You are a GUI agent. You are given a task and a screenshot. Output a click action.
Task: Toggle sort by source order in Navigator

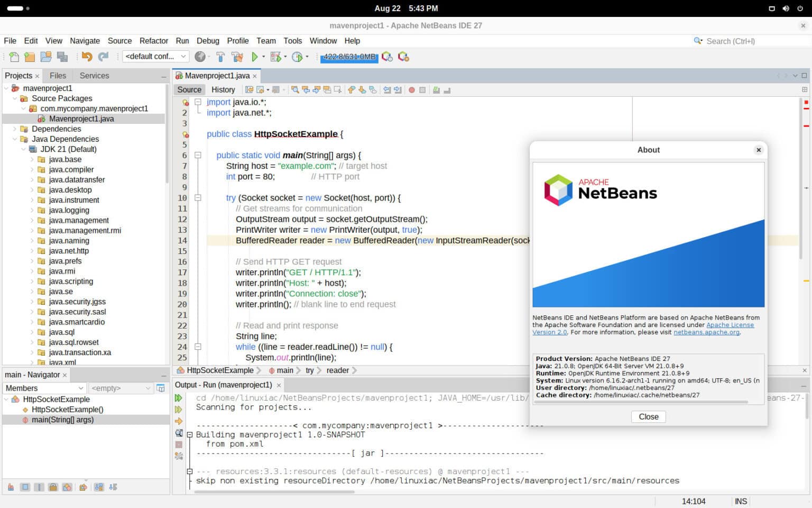[113, 486]
